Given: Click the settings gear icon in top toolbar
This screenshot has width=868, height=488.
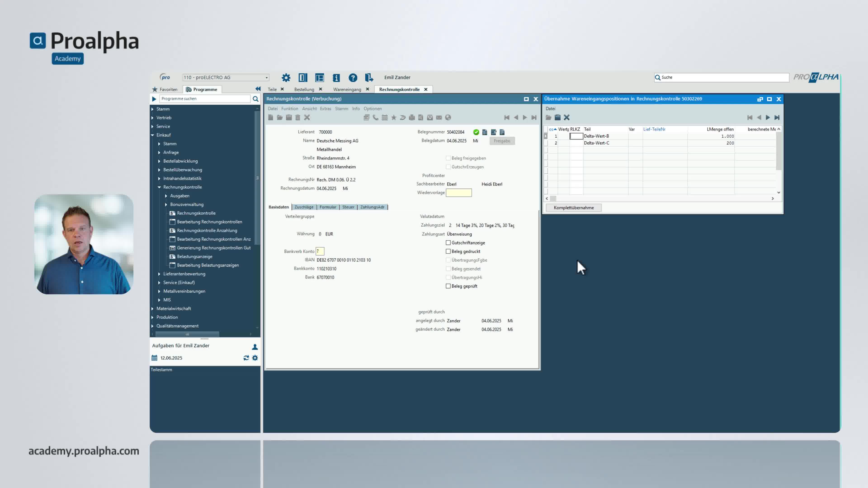Looking at the screenshot, I should click(286, 78).
